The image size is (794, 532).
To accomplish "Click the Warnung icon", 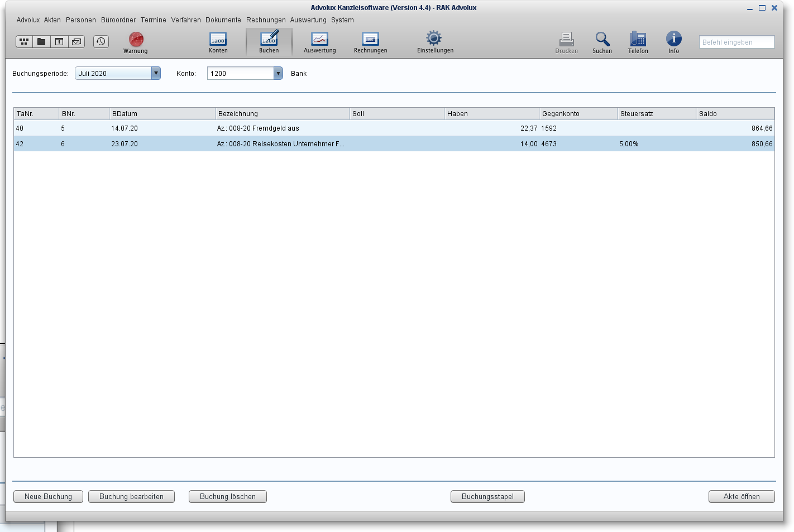I will click(x=136, y=42).
